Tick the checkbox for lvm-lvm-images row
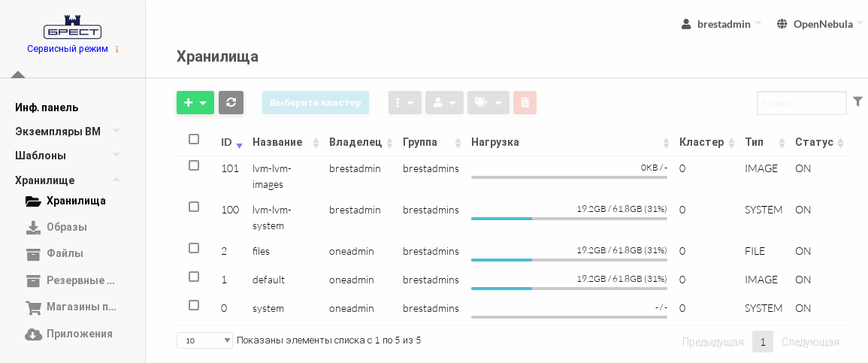The height and width of the screenshot is (363, 868). click(x=194, y=165)
